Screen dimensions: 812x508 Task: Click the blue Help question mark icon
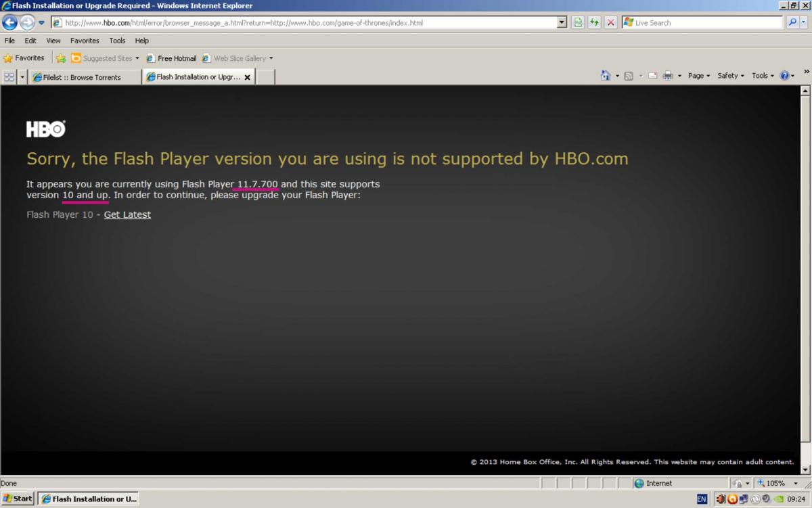[785, 76]
